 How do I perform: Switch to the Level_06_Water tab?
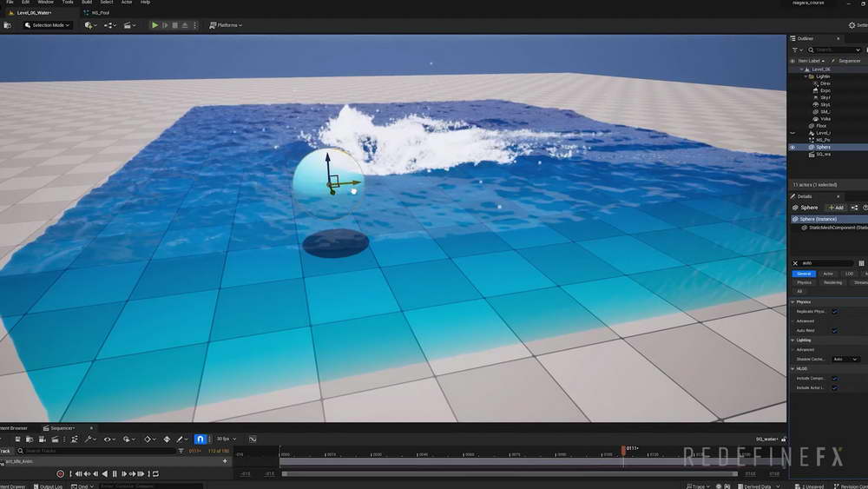tap(33, 12)
